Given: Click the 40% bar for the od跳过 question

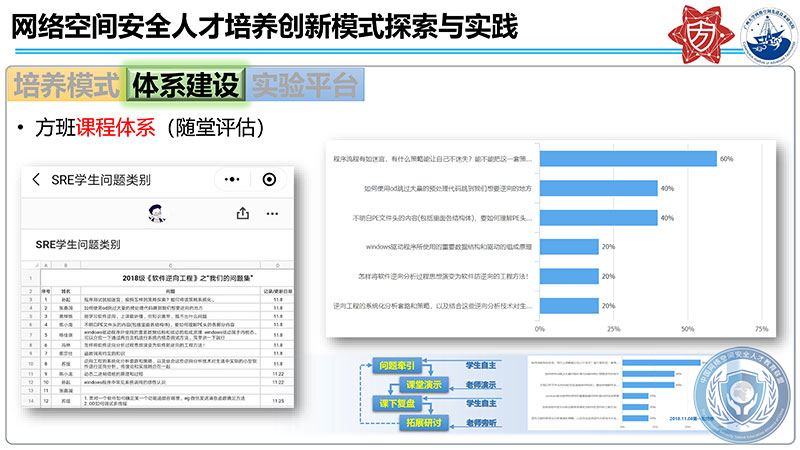Looking at the screenshot, I should [x=598, y=188].
